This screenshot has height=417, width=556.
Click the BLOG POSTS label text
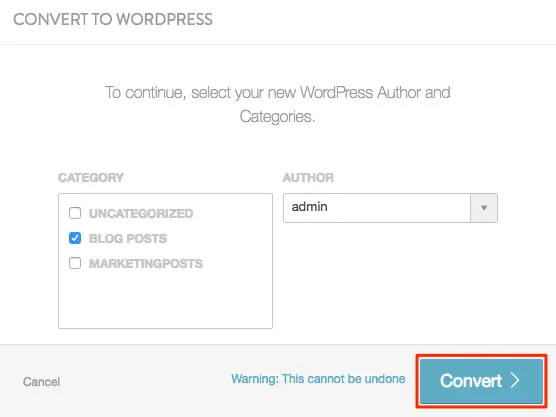(128, 239)
